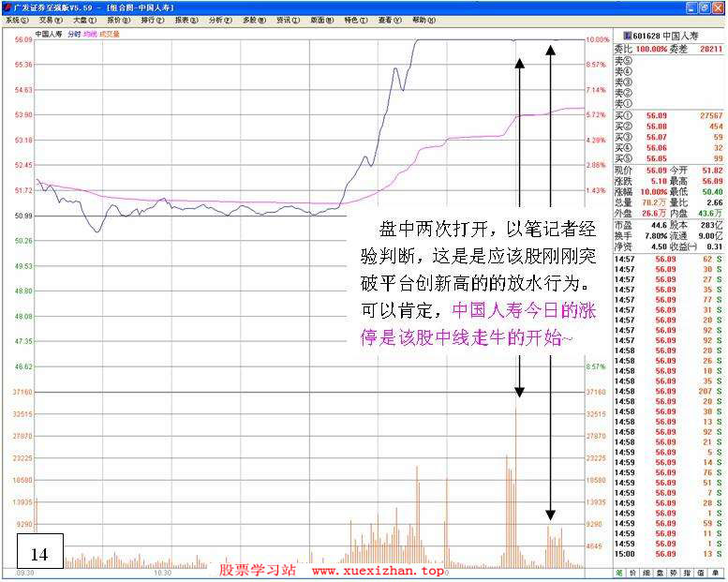Click the 总量 70.2万 value
The width and height of the screenshot is (728, 582).
[x=654, y=202]
